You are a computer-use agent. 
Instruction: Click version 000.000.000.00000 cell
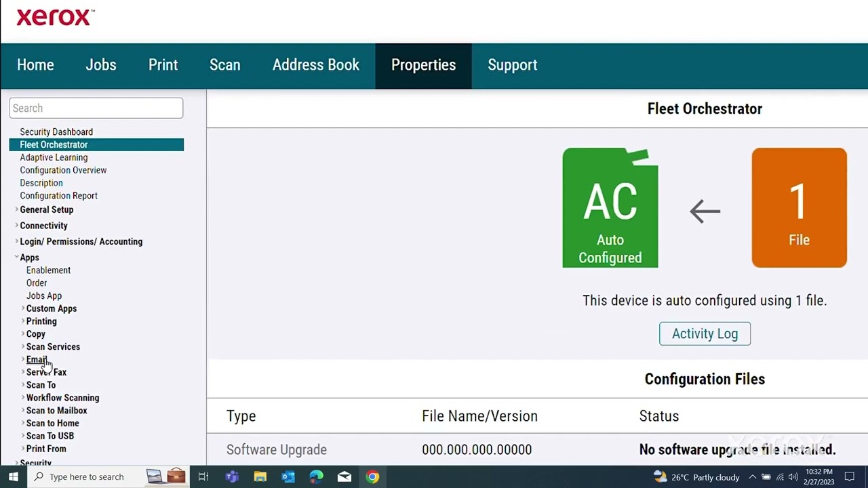point(477,449)
